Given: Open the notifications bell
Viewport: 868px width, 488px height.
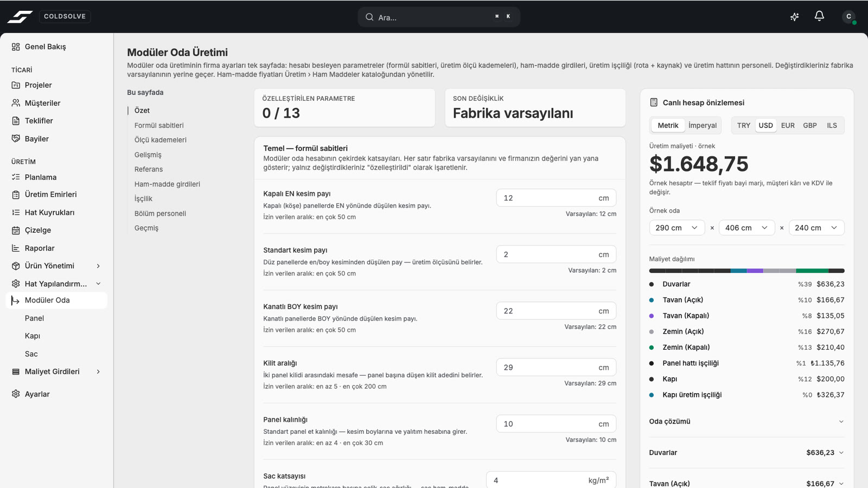Looking at the screenshot, I should (819, 16).
